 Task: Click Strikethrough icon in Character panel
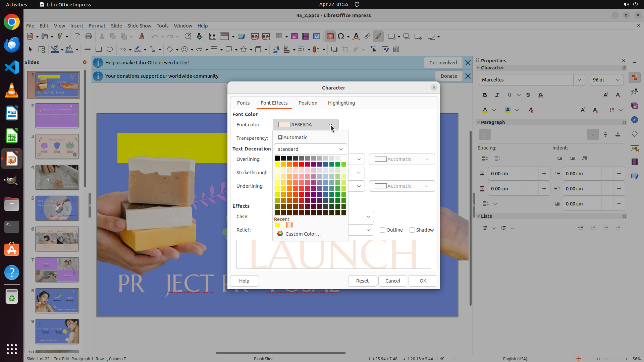528,95
